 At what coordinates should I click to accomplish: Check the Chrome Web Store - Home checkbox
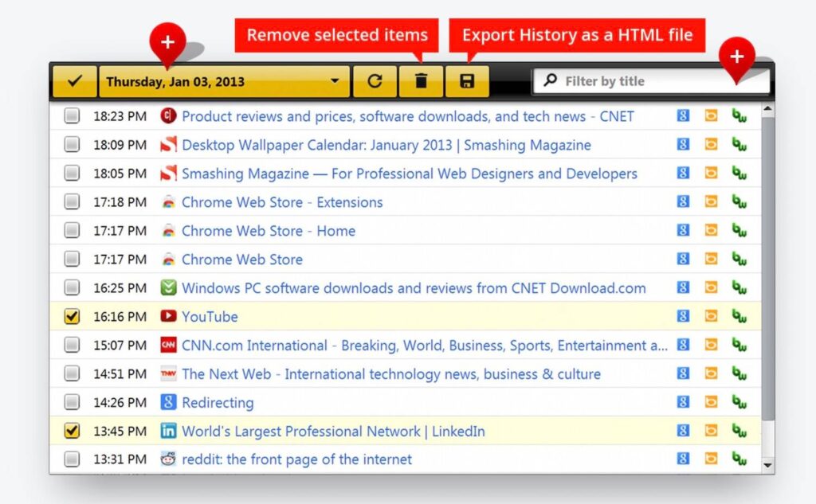click(x=72, y=230)
